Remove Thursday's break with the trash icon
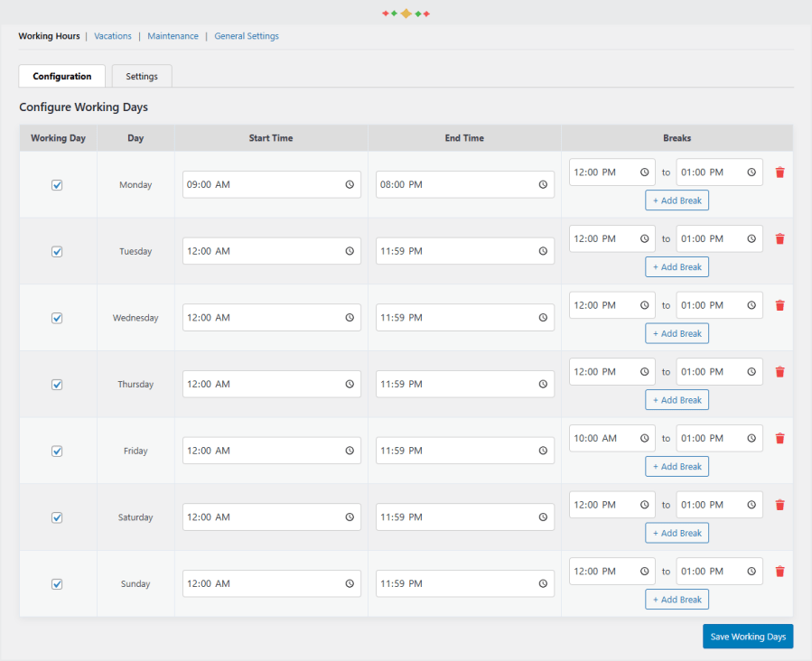 point(779,371)
